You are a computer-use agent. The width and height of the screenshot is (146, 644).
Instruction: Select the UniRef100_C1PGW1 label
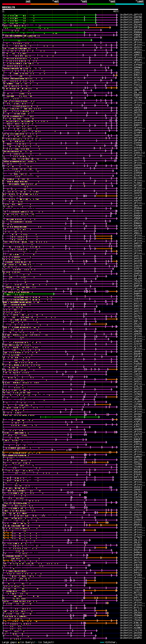(131, 404)
